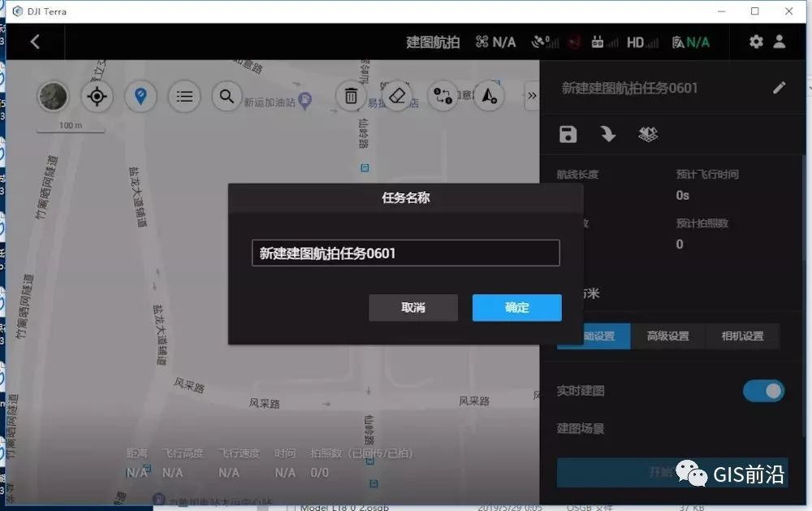
Task: Rename the task via the pencil edit icon
Action: click(780, 87)
